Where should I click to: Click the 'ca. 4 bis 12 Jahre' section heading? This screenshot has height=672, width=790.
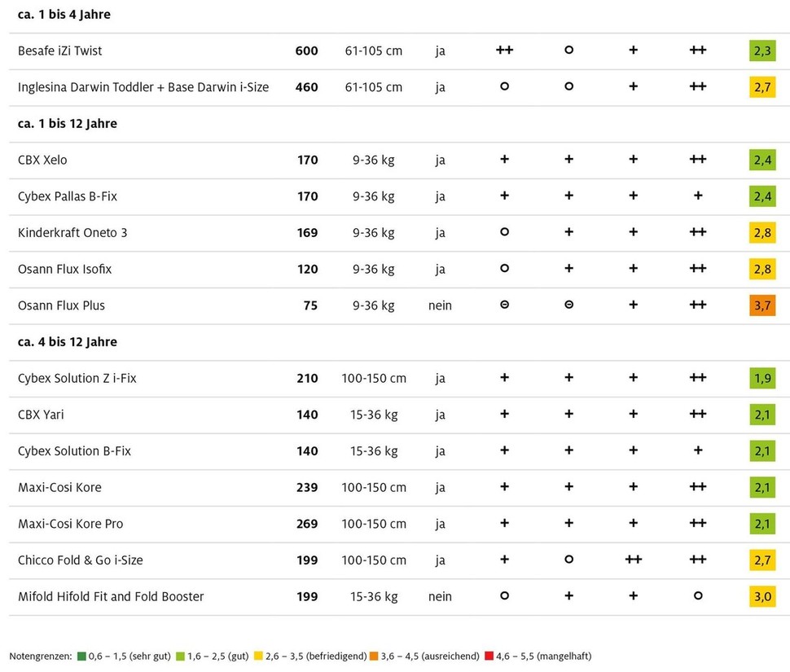[x=68, y=342]
